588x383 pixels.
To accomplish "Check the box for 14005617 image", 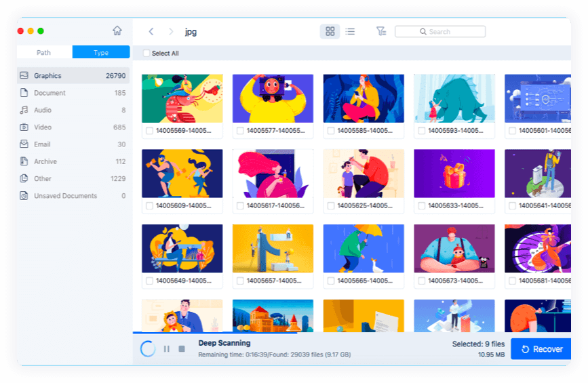I will [240, 206].
